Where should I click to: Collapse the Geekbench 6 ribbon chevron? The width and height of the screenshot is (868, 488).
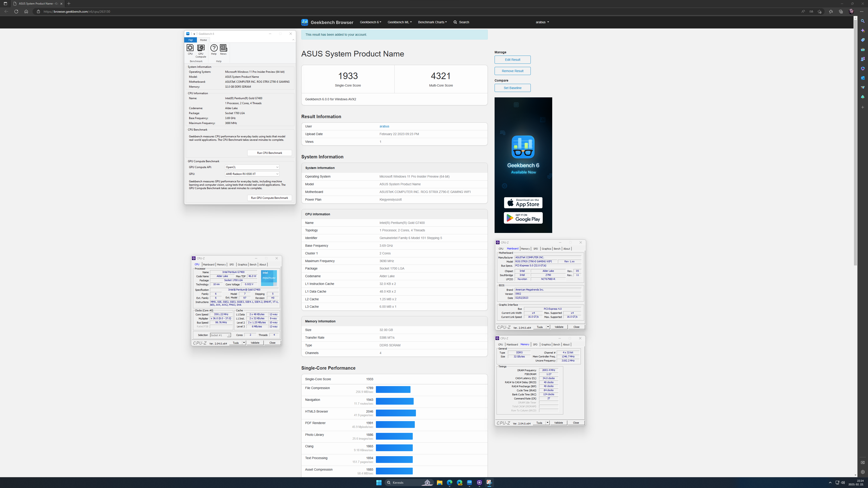(293, 40)
